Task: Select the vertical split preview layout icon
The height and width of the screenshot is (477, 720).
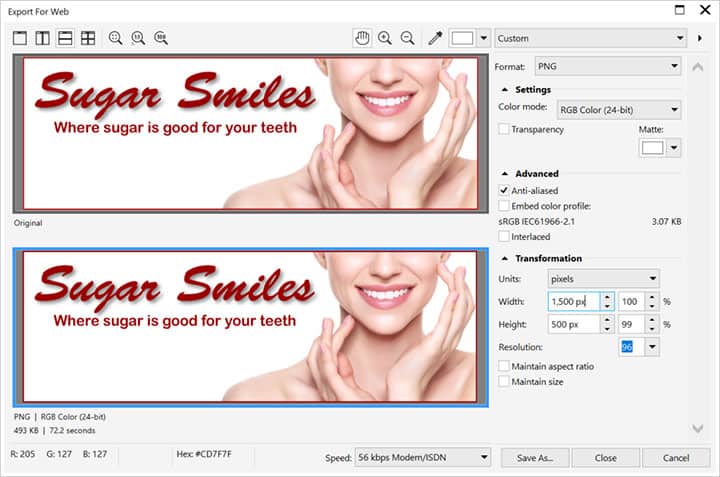Action: 43,38
